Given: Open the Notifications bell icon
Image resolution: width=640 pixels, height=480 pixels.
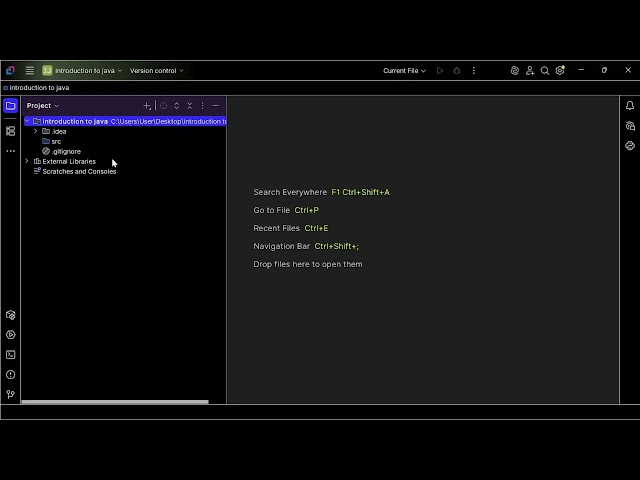Looking at the screenshot, I should (630, 106).
